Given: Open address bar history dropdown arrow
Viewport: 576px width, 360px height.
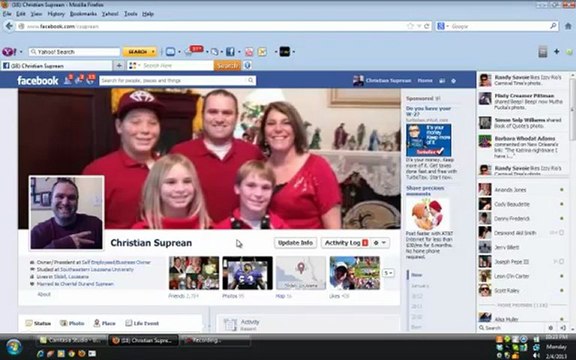Looking at the screenshot, I should tap(419, 26).
